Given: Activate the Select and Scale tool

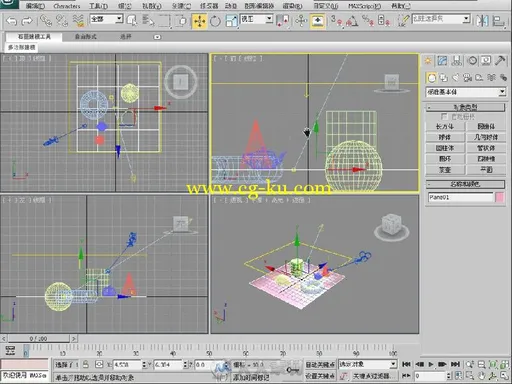Looking at the screenshot, I should (x=231, y=21).
